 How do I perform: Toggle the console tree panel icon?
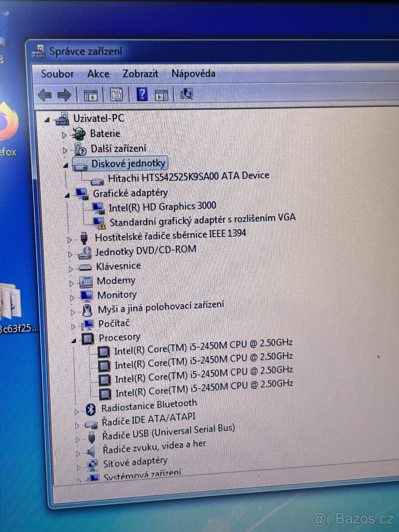[x=90, y=94]
